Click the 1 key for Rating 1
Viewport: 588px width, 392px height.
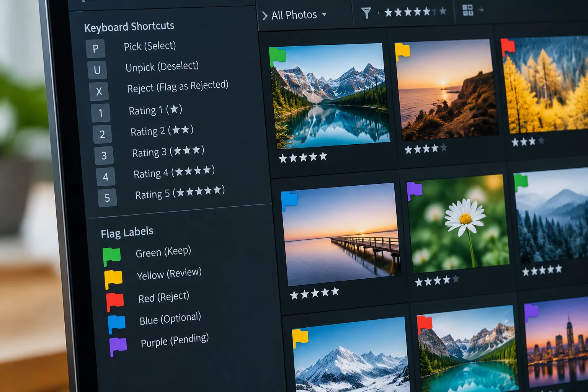pos(101,113)
